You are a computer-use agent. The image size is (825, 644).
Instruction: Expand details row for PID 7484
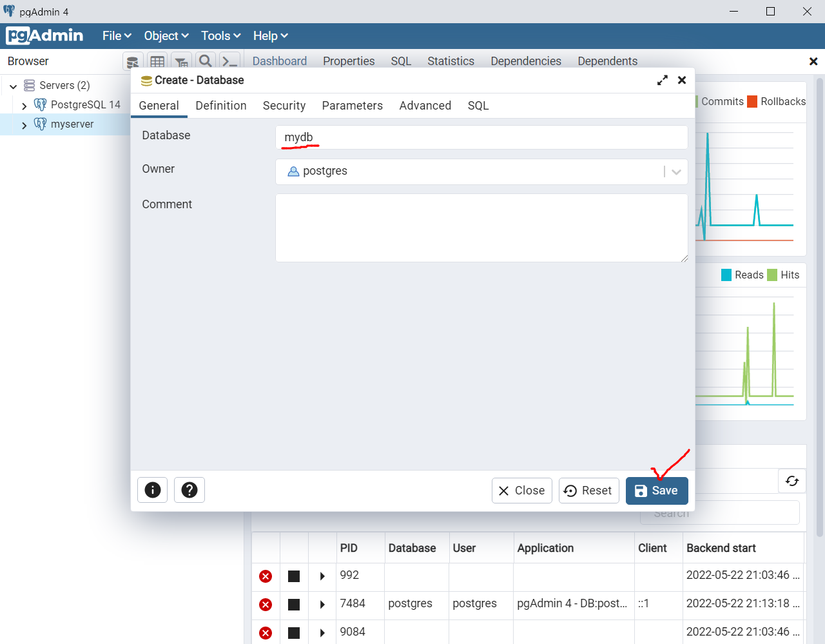(x=322, y=605)
